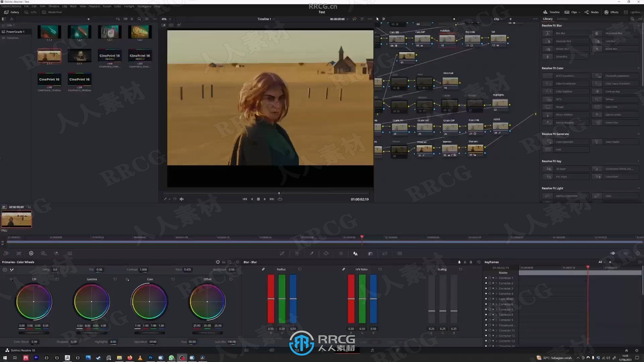Screen dimensions: 644x362
Task: Open the Tracker palette
Action: (x=341, y=254)
